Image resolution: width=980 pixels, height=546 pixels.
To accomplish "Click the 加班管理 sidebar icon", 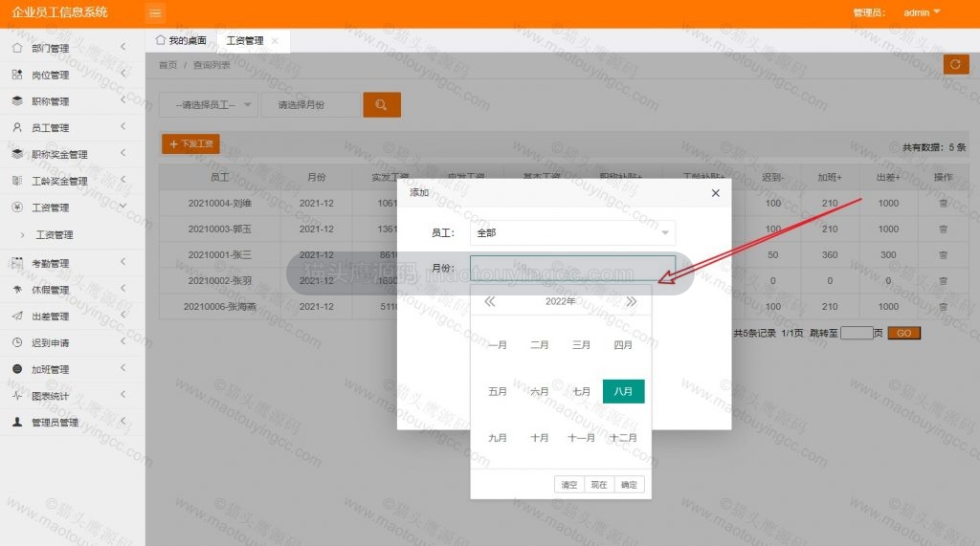I will [x=17, y=369].
